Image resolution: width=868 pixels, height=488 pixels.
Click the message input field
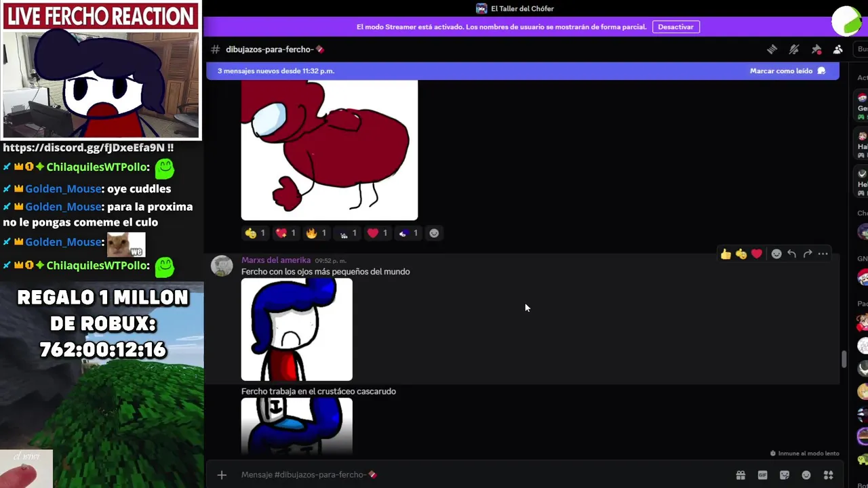(x=475, y=475)
